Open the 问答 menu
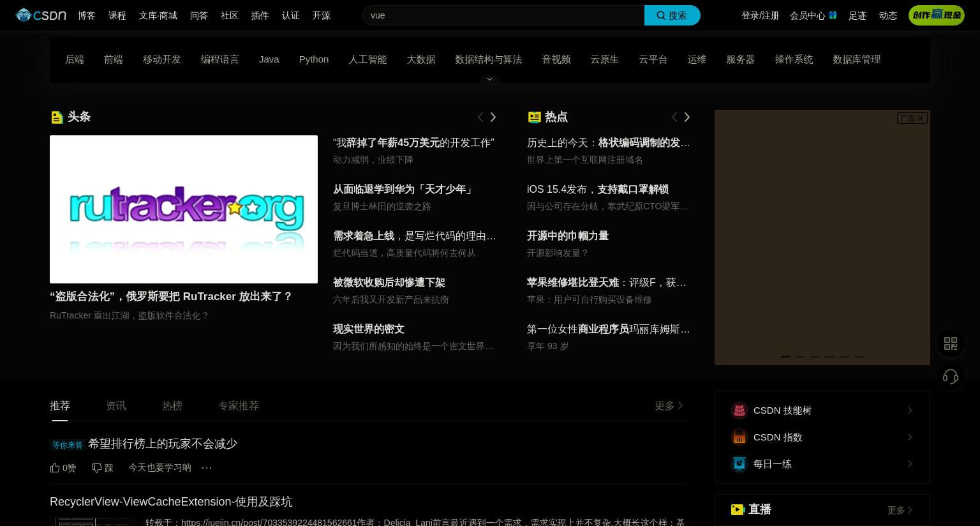The height and width of the screenshot is (526, 980). pyautogui.click(x=199, y=15)
